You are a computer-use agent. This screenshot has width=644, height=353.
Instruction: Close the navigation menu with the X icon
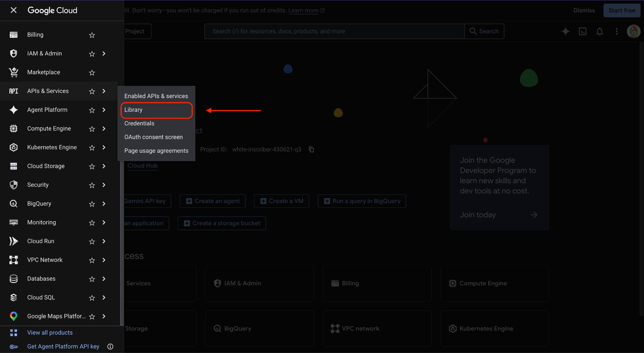click(x=14, y=10)
